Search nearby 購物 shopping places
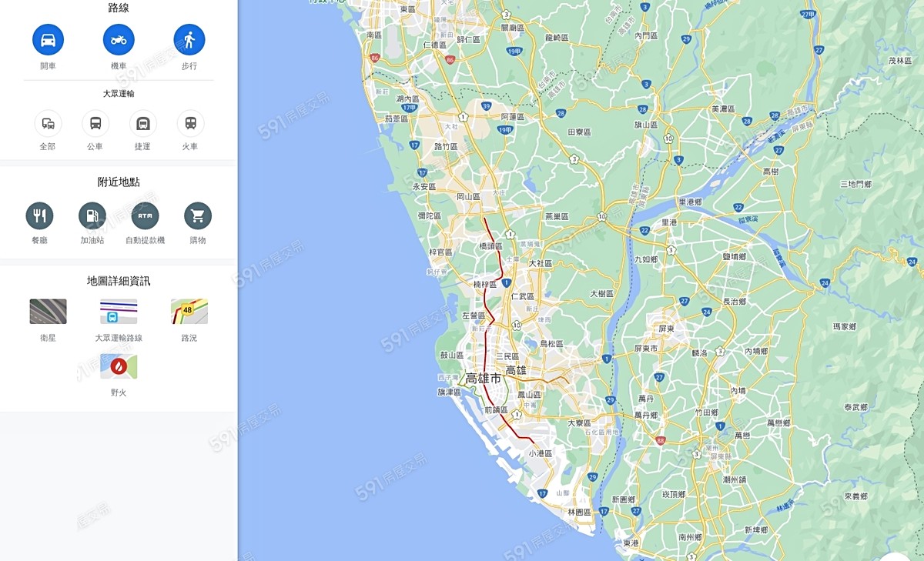The image size is (924, 561). pyautogui.click(x=198, y=216)
